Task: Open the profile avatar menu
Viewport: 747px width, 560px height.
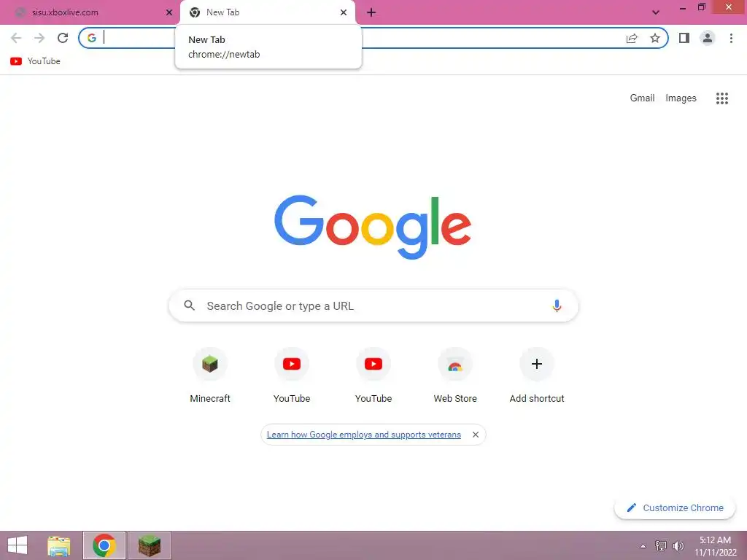Action: point(708,38)
